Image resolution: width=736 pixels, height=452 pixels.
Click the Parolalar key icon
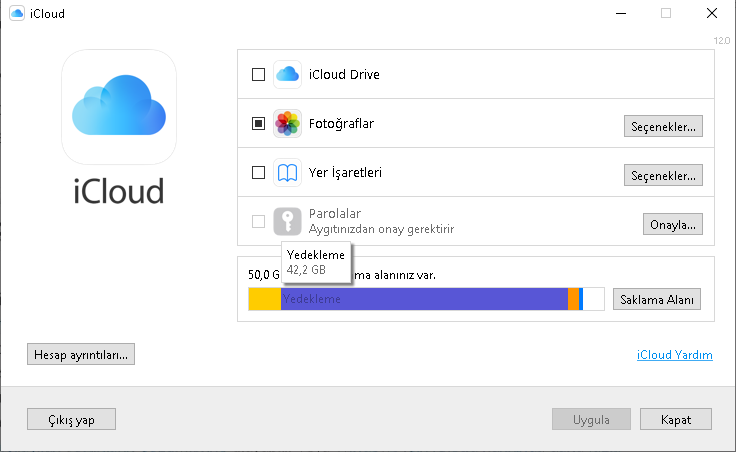tap(288, 222)
